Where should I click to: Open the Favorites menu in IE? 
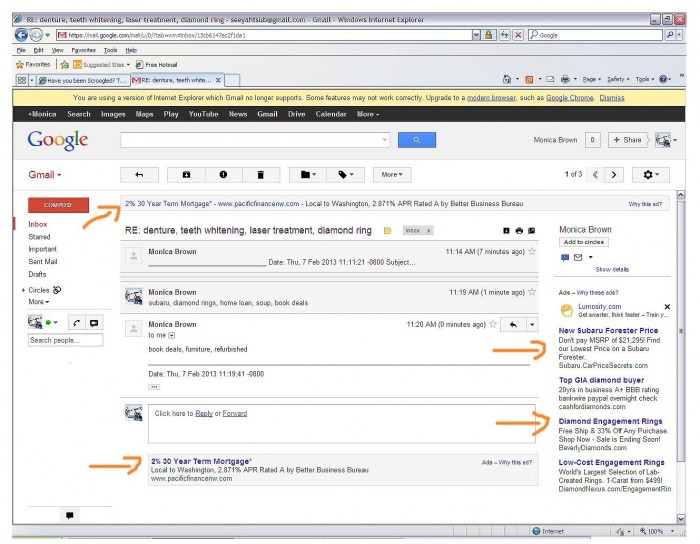[83, 50]
